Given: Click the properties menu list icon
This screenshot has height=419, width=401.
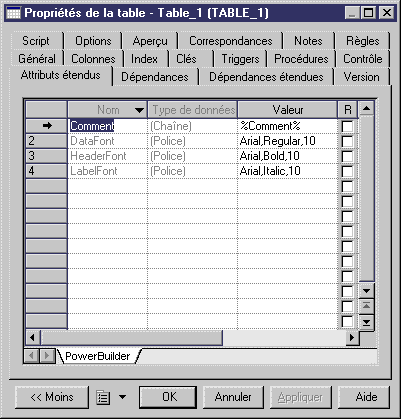Looking at the screenshot, I should click(x=103, y=397).
